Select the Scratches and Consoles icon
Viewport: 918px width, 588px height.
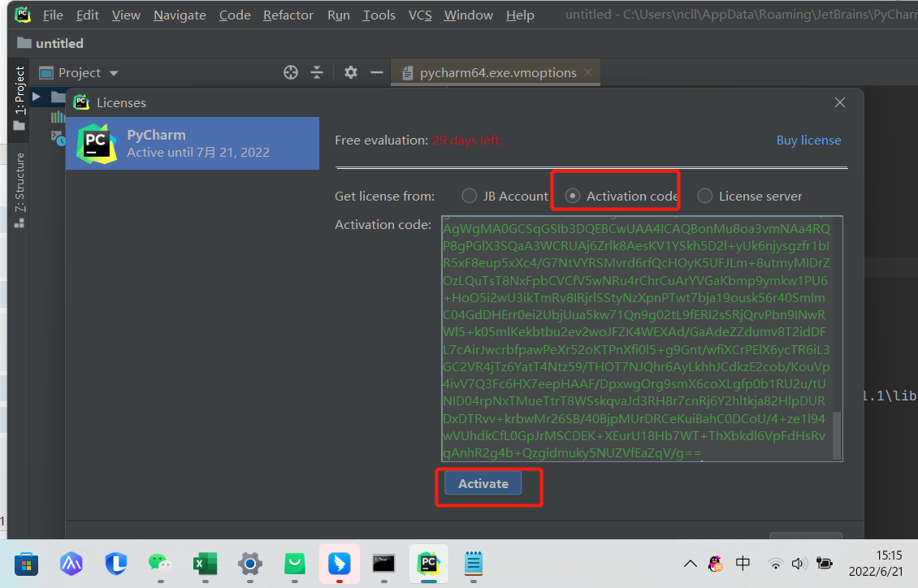pyautogui.click(x=58, y=138)
